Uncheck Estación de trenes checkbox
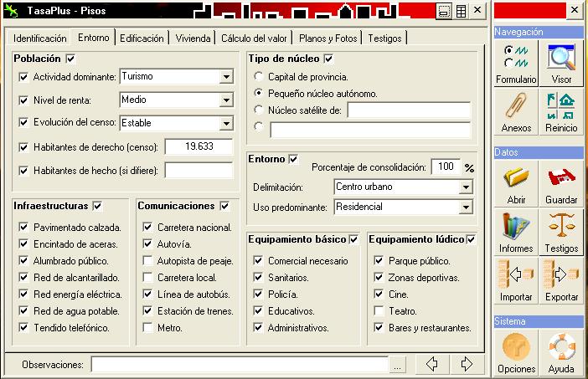Screen dimensions: 588x379 [147, 311]
